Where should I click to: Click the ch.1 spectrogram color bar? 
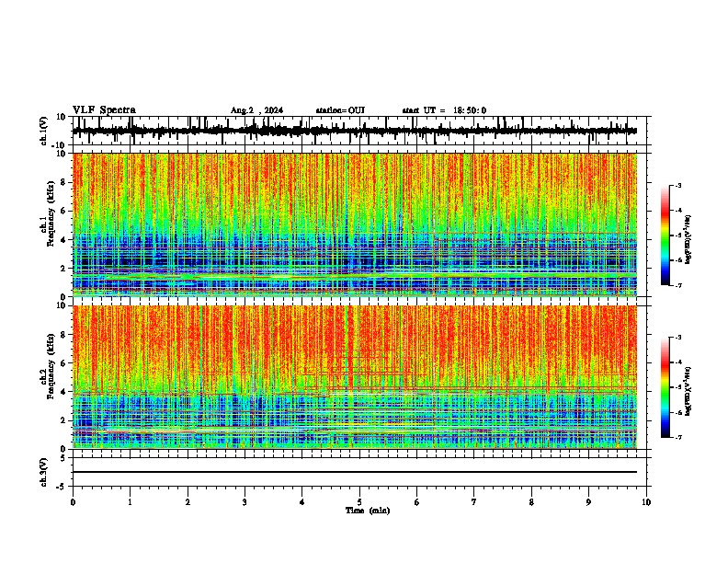pos(665,236)
